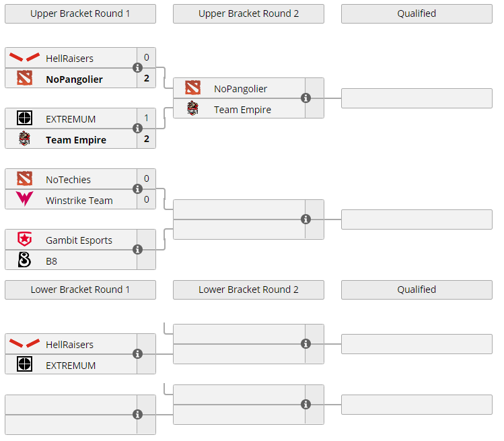504x441 pixels.
Task: Click the EXTREMUM crosshair logo in Upper Bracket Round 1
Action: pos(24,118)
